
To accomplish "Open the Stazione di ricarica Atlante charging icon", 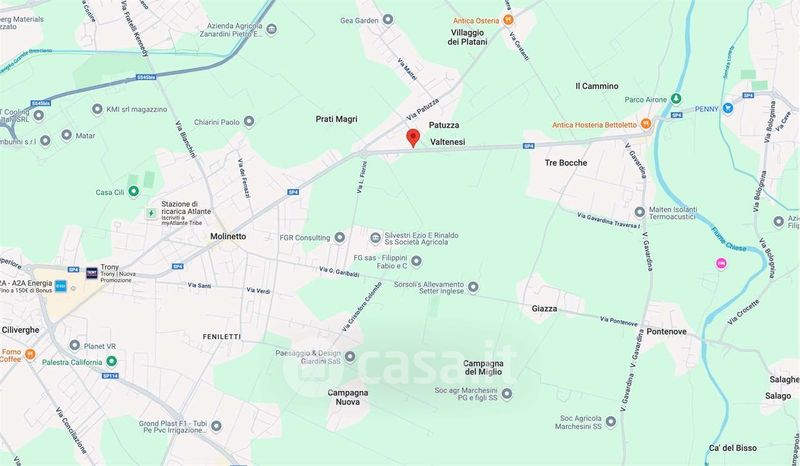I will 151,213.
